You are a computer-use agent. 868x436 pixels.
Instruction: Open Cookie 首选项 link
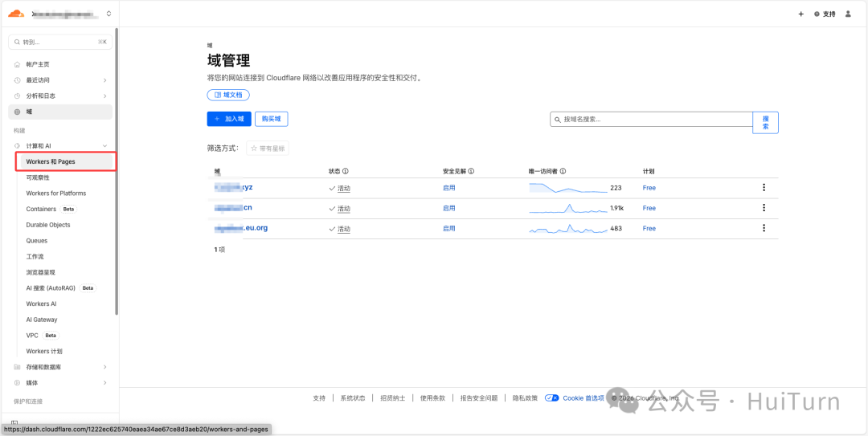click(583, 397)
